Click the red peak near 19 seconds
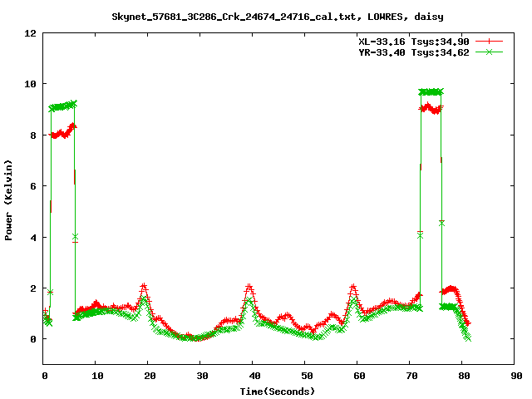Screen dimensions: 532x399 coord(144,287)
